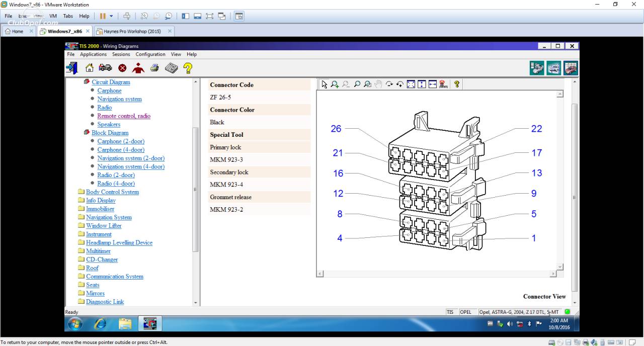Open the Communication System folder
Screen dimensions: 644x346
click(x=115, y=277)
